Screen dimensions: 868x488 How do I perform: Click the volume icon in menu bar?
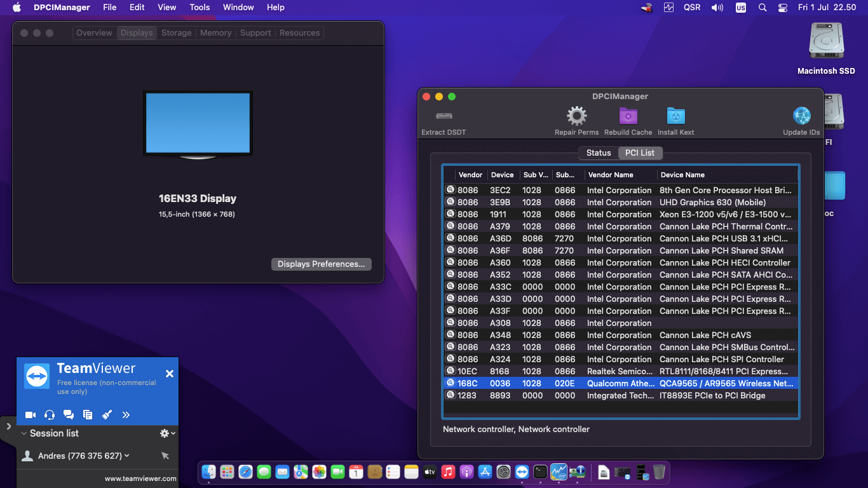click(717, 8)
